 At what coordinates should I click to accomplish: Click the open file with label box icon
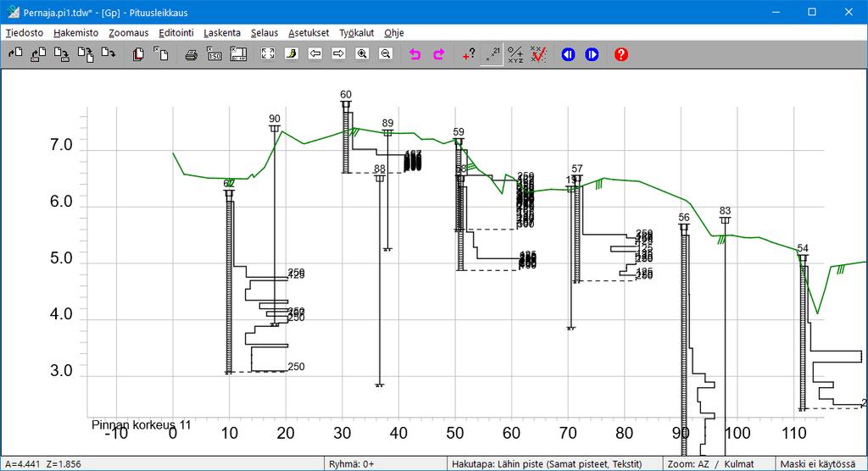[38, 54]
